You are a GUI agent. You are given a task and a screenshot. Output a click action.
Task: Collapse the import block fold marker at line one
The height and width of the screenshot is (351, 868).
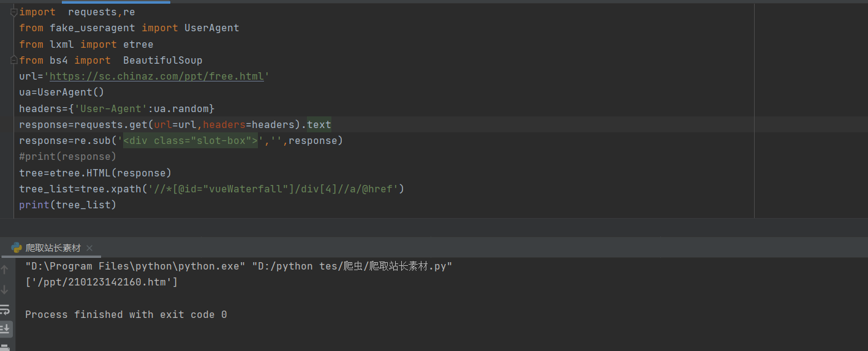pos(13,12)
